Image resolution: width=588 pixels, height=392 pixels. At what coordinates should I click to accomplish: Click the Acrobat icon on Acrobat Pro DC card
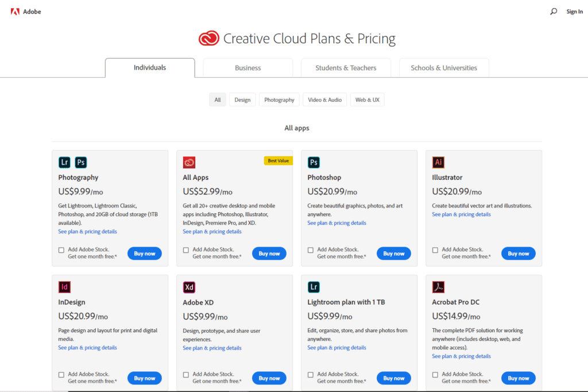click(x=438, y=287)
